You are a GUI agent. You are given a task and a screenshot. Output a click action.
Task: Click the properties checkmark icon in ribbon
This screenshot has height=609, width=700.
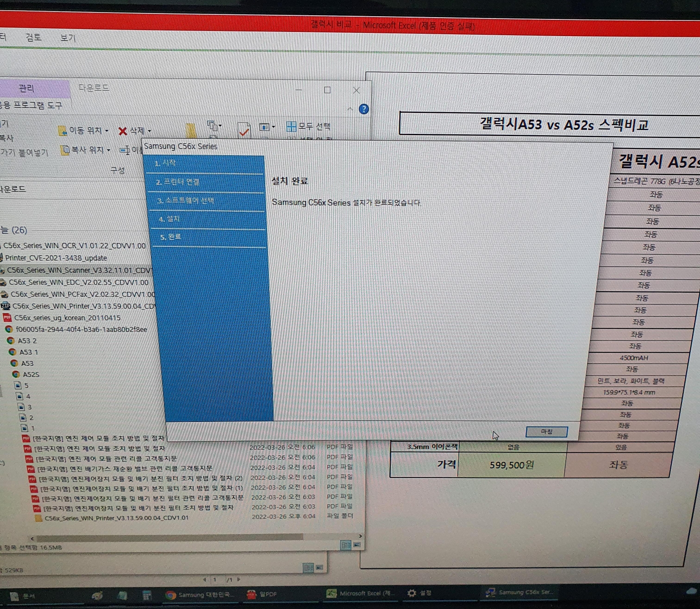pyautogui.click(x=244, y=130)
